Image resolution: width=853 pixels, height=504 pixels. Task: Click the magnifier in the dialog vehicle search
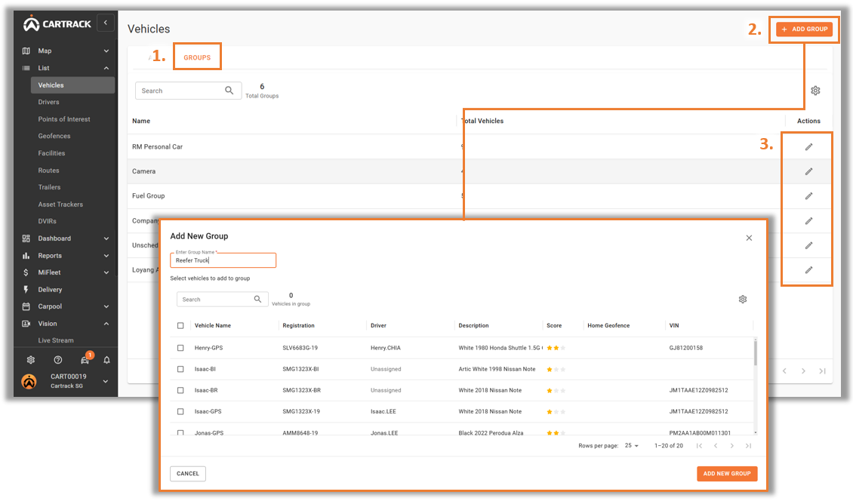pyautogui.click(x=258, y=299)
